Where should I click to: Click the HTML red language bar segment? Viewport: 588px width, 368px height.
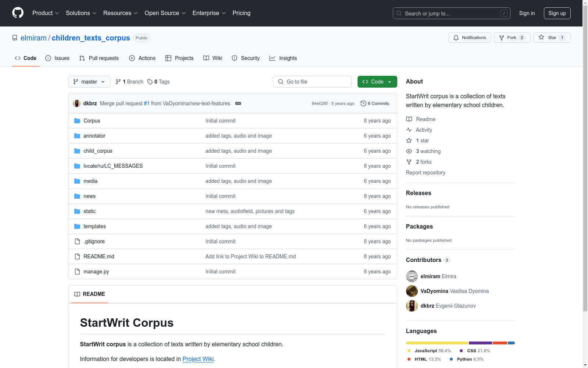tap(500, 343)
